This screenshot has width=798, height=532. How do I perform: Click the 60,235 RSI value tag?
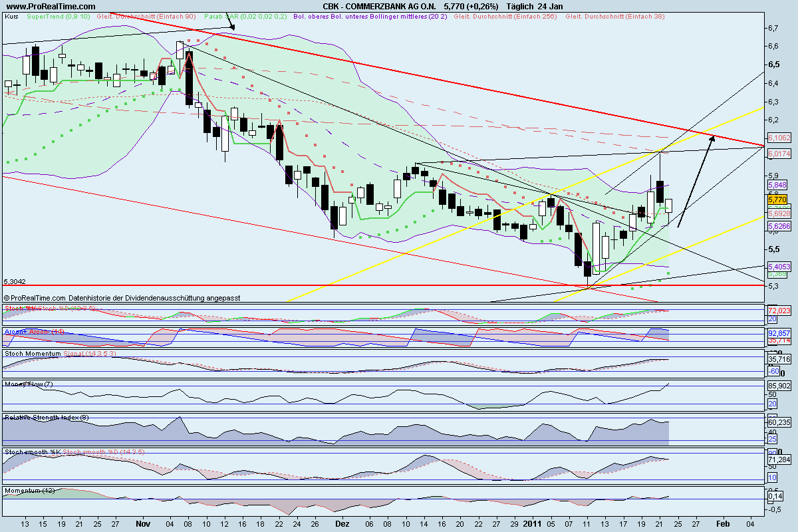[x=778, y=422]
